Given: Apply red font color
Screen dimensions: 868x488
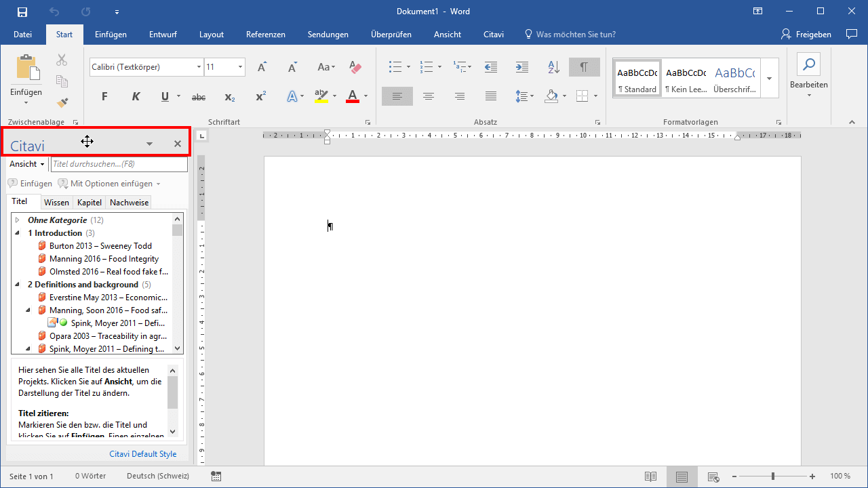Looking at the screenshot, I should coord(352,97).
